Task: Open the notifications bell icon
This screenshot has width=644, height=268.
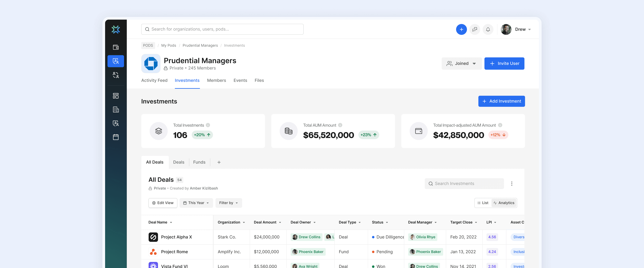Action: (x=488, y=29)
